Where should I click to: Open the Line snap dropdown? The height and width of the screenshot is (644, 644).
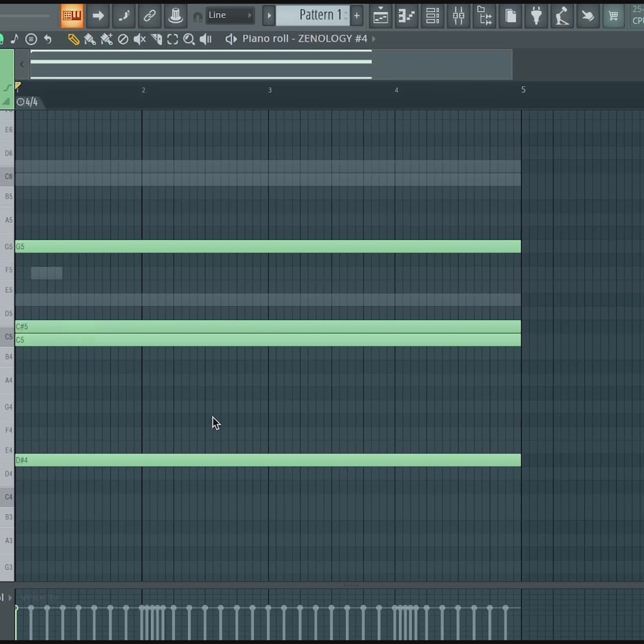pyautogui.click(x=230, y=15)
